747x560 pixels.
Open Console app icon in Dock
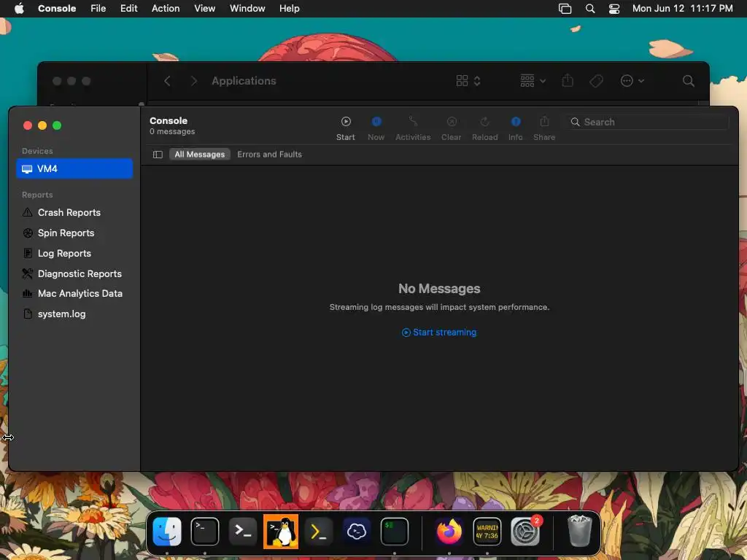click(487, 532)
